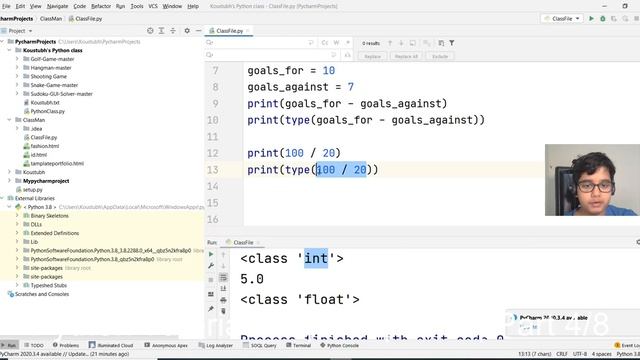
Task: Clear output with the trash icon
Action: tap(223, 311)
